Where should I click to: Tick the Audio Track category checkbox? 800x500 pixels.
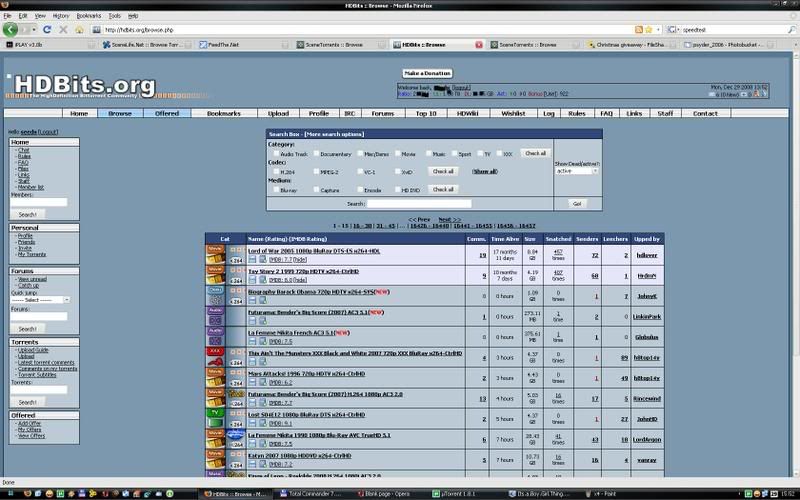pyautogui.click(x=276, y=153)
